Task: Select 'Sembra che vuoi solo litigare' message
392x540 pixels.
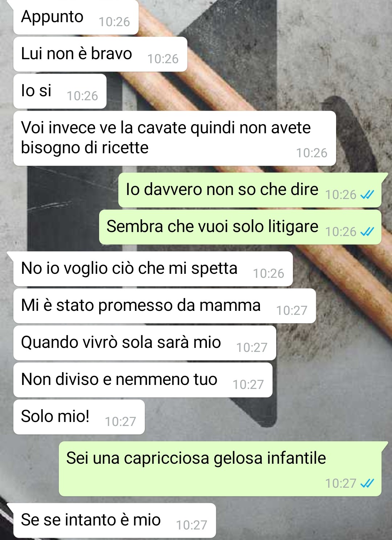Action: (x=240, y=227)
